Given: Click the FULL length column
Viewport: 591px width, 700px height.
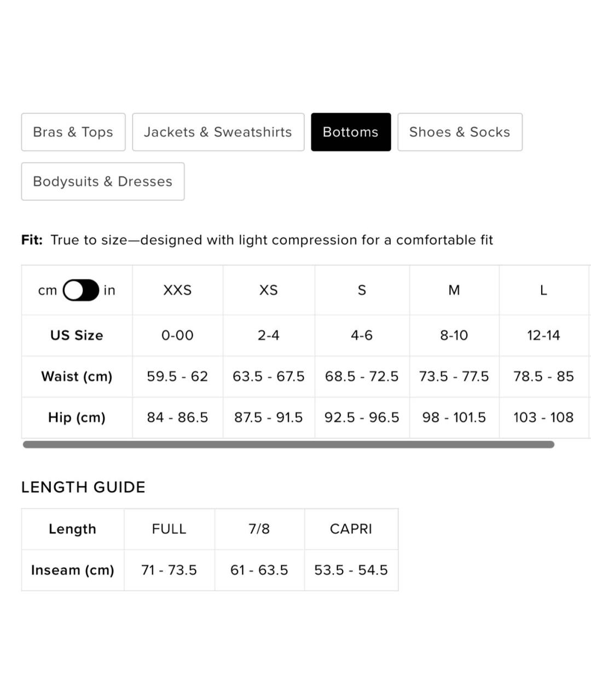Looking at the screenshot, I should (169, 529).
